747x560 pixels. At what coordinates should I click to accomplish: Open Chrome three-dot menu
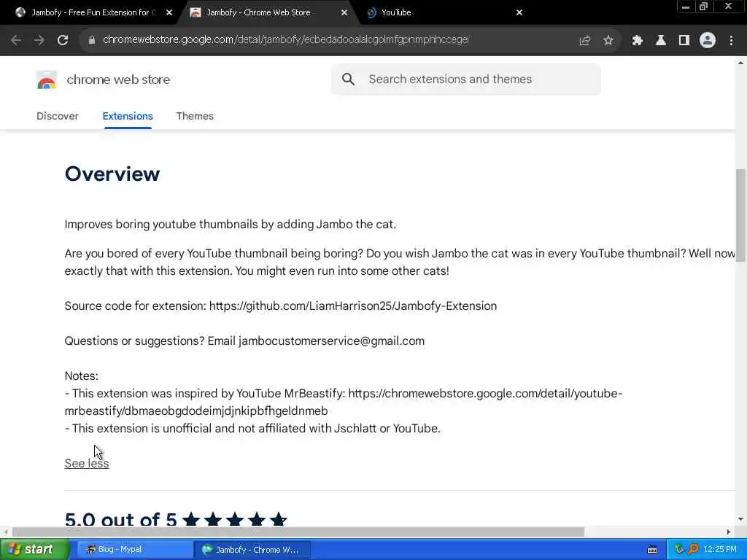[731, 41]
